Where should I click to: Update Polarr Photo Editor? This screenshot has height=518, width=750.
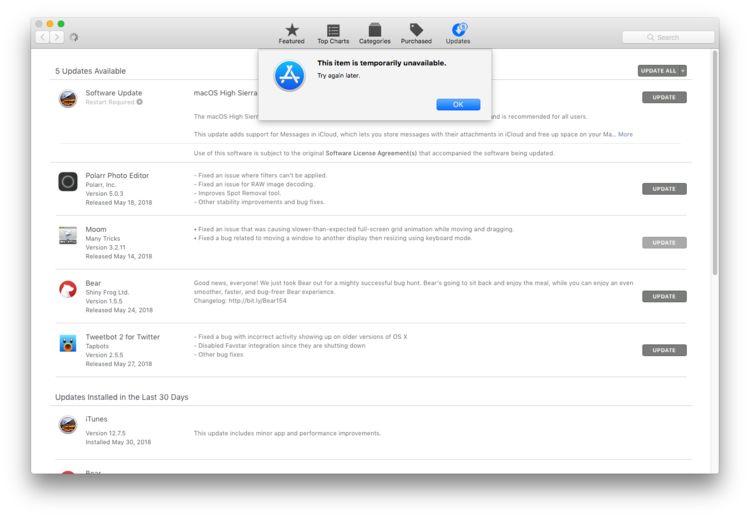point(664,188)
